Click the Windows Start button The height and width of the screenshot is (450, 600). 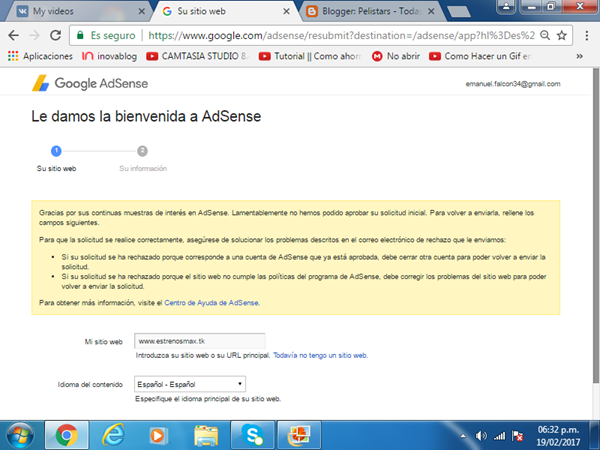click(x=20, y=435)
